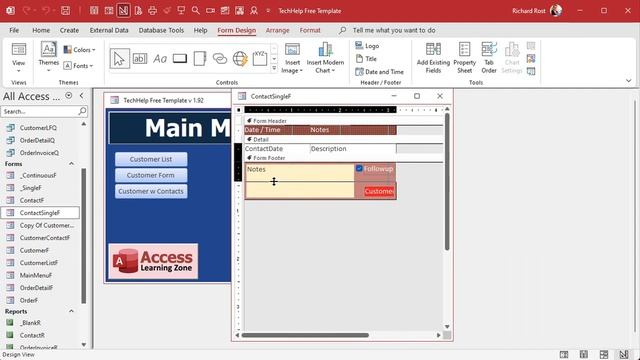Viewport: 640px width, 360px height.
Task: Click Customer Form button on Main Menu
Action: [x=151, y=175]
